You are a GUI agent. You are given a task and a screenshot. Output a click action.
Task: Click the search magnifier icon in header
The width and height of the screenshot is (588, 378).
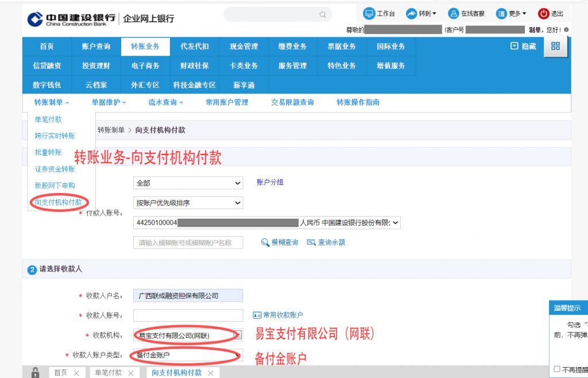click(x=323, y=14)
